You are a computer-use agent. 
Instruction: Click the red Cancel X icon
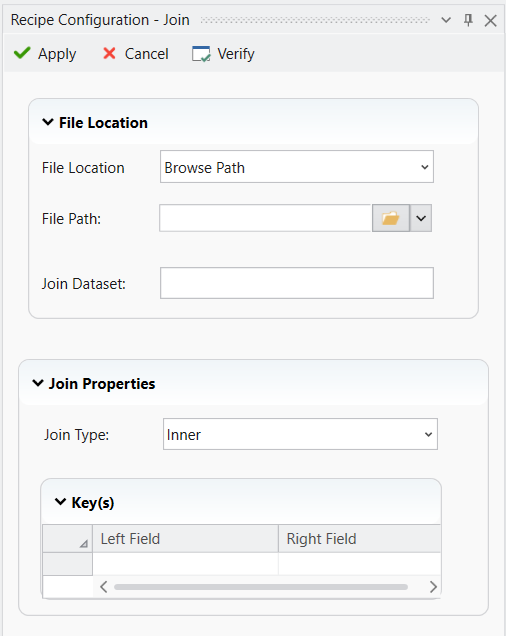pyautogui.click(x=109, y=53)
